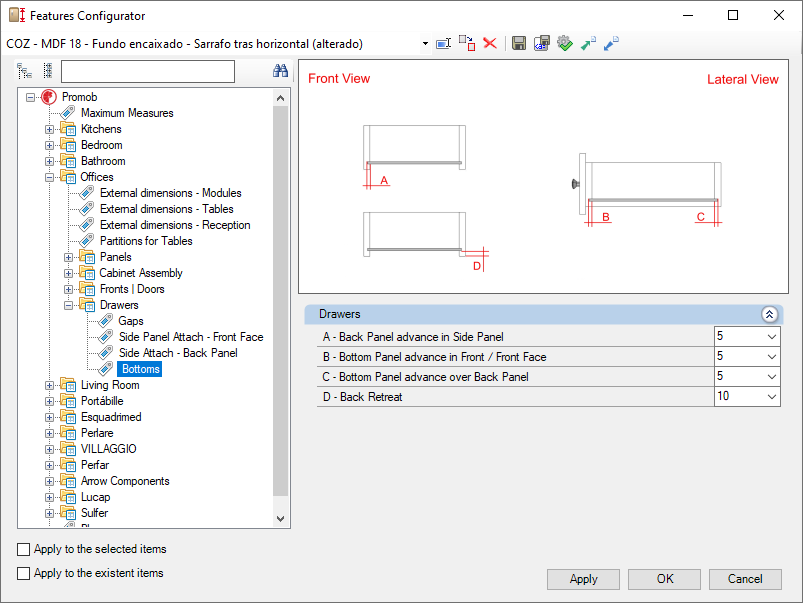Select External dimensions - Modules item
The height and width of the screenshot is (603, 803).
[171, 193]
